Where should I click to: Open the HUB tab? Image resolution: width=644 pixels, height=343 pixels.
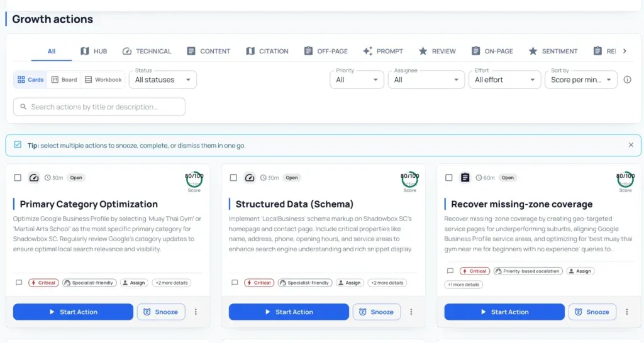[94, 52]
